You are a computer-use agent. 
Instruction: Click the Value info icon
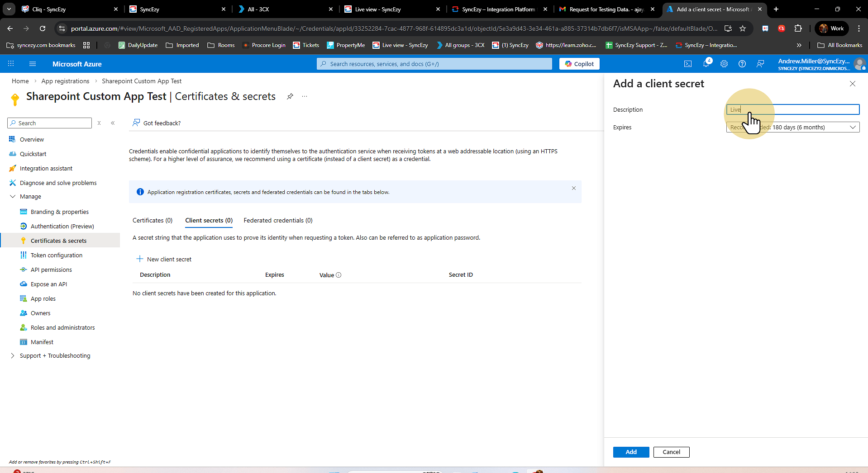(x=339, y=275)
